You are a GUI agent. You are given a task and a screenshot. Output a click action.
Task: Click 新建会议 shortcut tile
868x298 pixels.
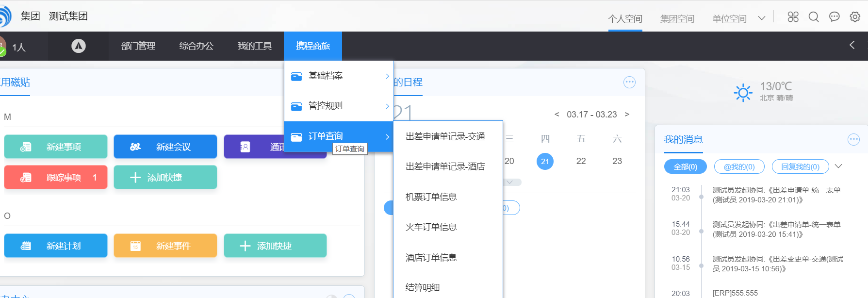pyautogui.click(x=165, y=147)
